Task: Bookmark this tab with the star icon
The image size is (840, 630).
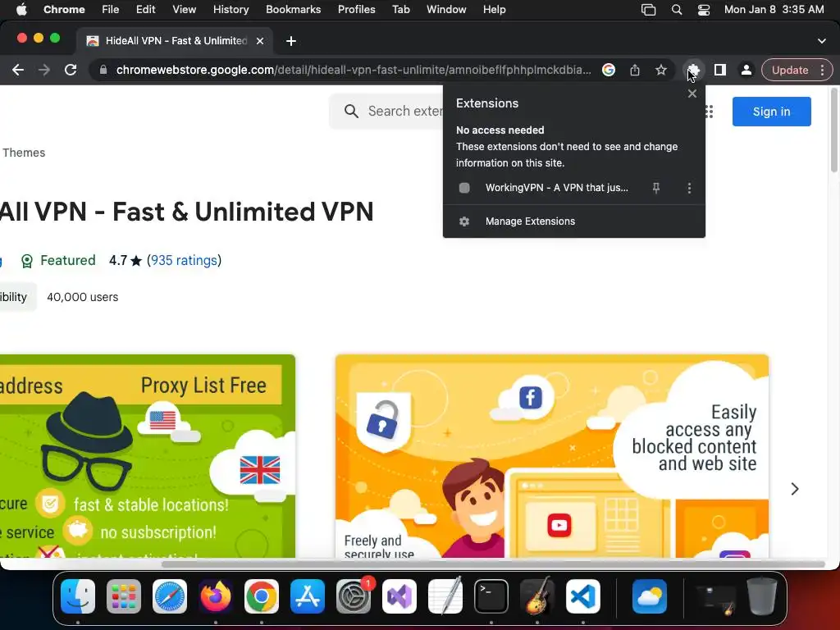Action: pyautogui.click(x=661, y=70)
